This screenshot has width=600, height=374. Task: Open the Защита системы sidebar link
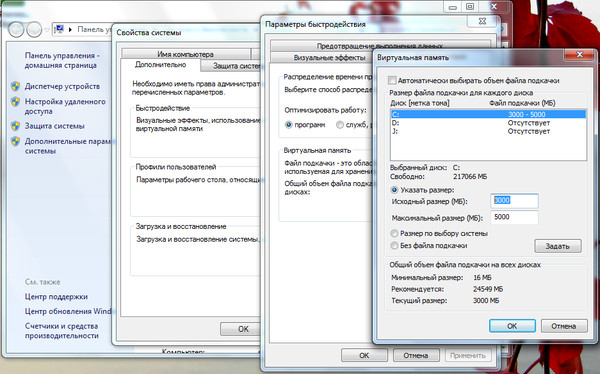(x=54, y=126)
